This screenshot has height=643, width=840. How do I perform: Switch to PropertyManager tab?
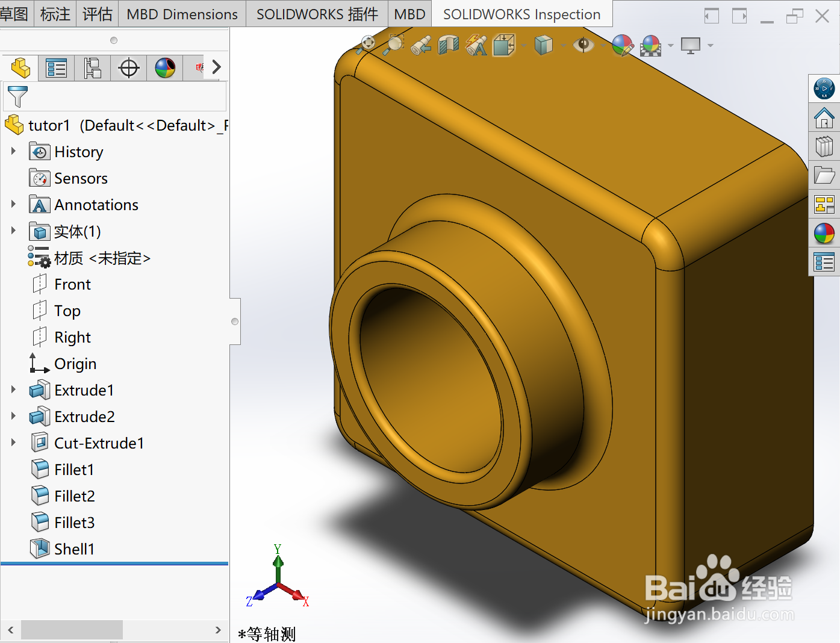click(57, 67)
